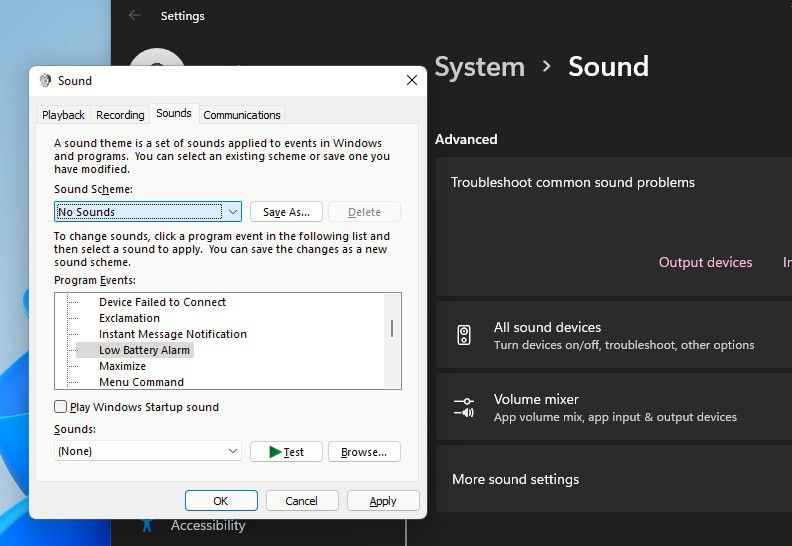Select Device Failed to Connect event

(x=162, y=302)
